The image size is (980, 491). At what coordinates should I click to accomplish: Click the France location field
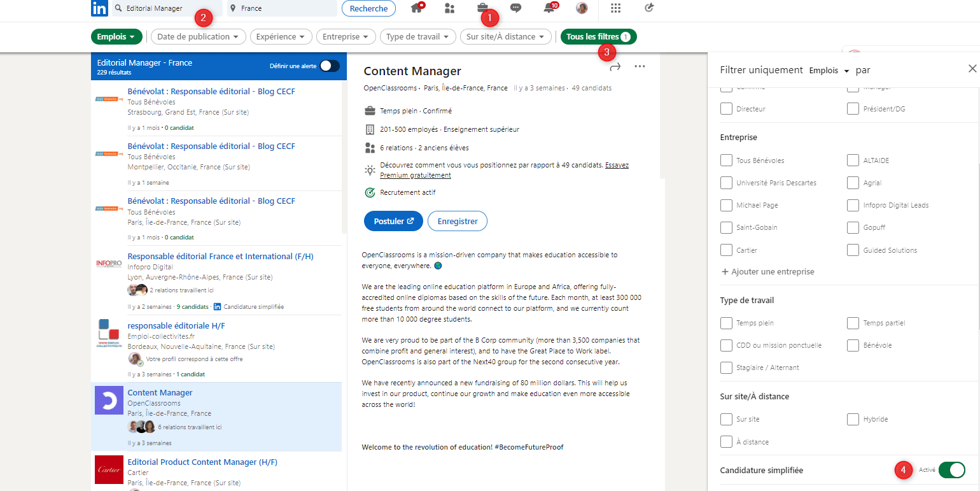[x=282, y=8]
